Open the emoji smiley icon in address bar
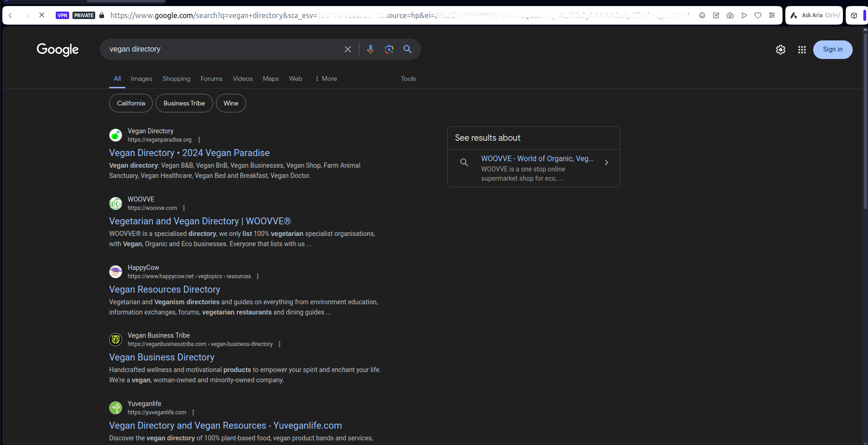868x445 pixels. tap(702, 15)
